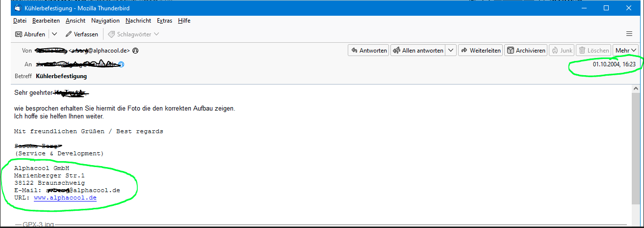The width and height of the screenshot is (644, 228).
Task: Open the Mehr dropdown
Action: tap(626, 51)
